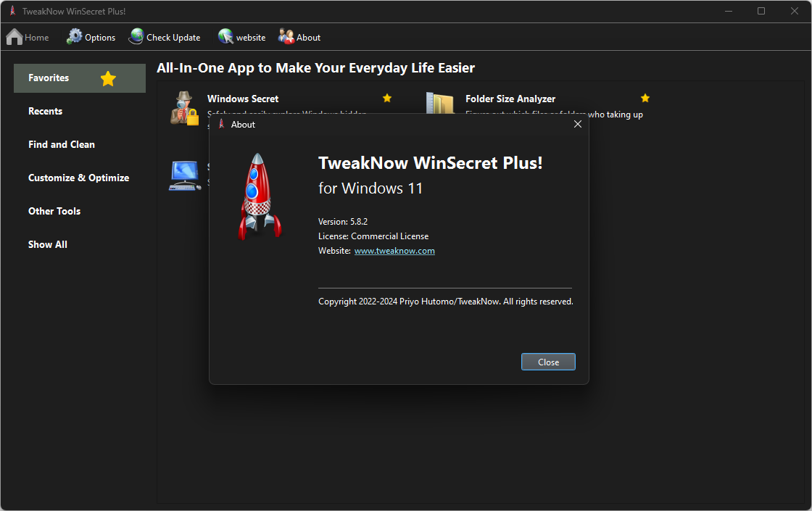Toggle favorite star on Windows Secret
Viewport: 812px width, 511px height.
(x=387, y=98)
